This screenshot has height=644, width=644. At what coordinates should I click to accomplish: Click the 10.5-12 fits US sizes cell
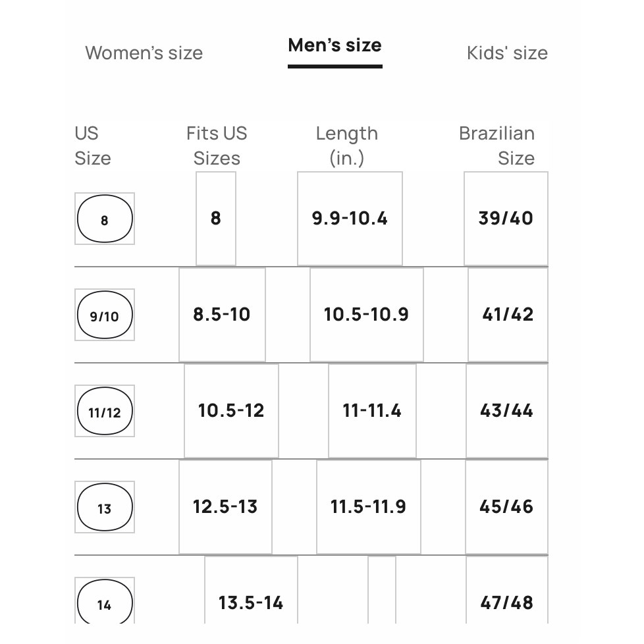click(x=231, y=411)
